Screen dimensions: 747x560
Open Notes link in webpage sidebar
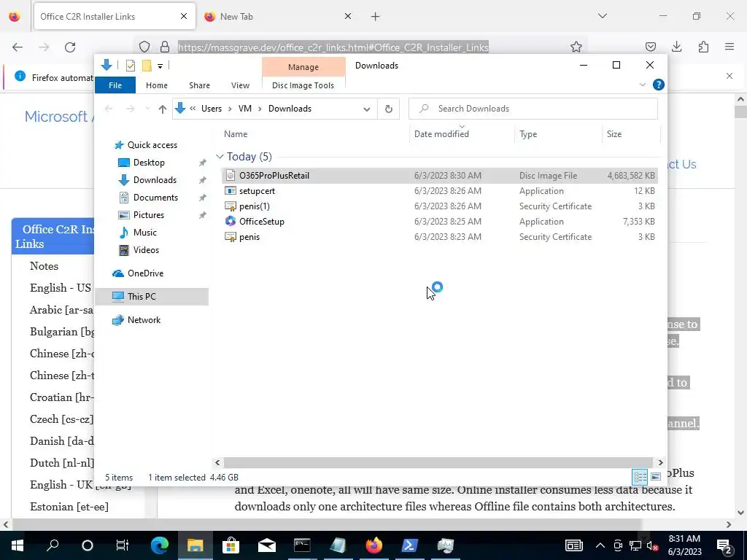(44, 266)
